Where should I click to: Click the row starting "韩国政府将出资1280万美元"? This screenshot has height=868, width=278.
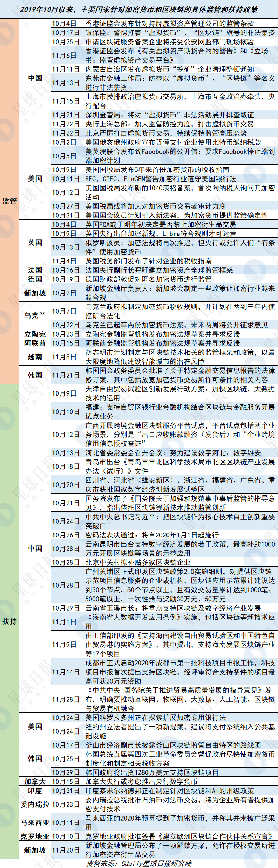click(181, 772)
